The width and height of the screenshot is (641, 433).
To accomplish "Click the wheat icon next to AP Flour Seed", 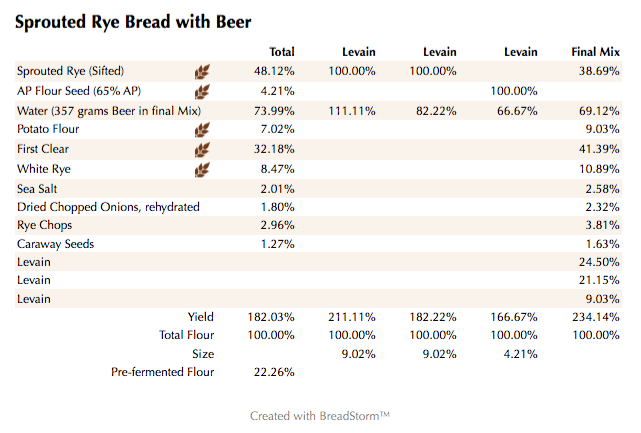I will (x=202, y=91).
